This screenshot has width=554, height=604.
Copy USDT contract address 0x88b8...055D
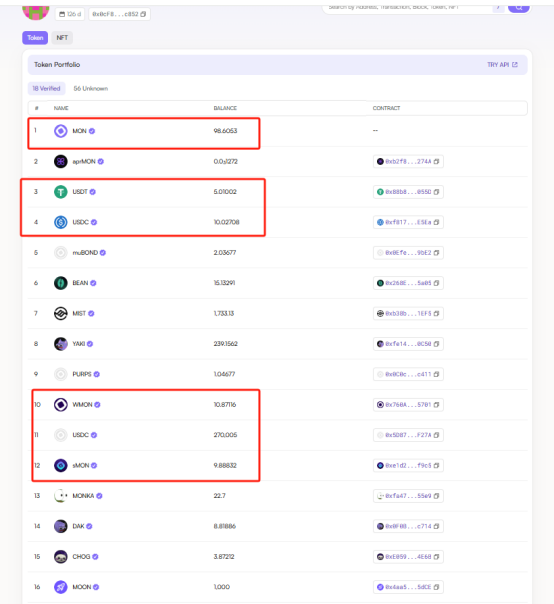tap(436, 192)
